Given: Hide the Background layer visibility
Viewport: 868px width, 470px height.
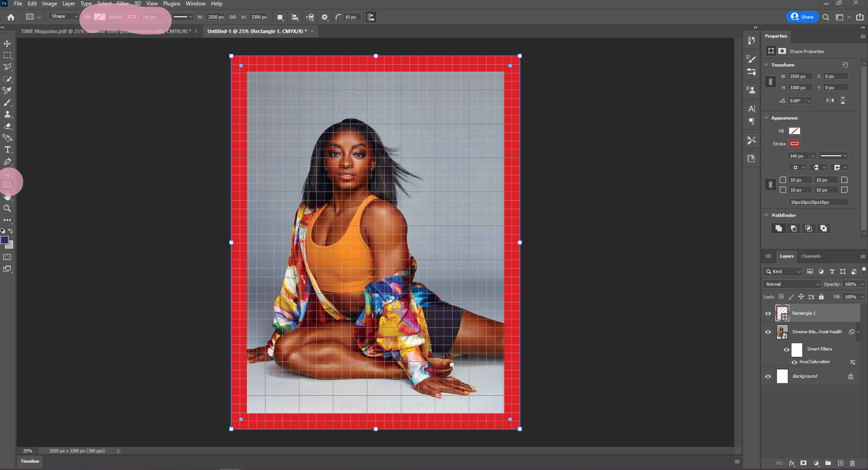Looking at the screenshot, I should [x=768, y=376].
